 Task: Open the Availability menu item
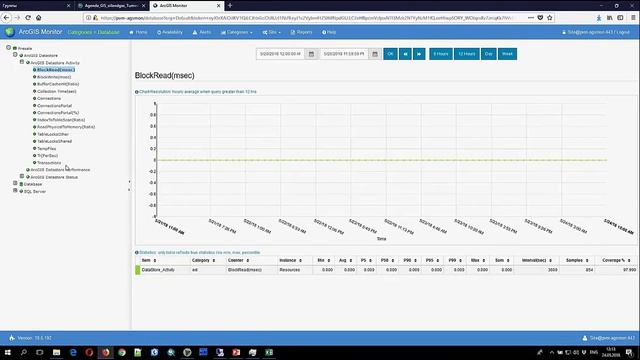point(170,32)
